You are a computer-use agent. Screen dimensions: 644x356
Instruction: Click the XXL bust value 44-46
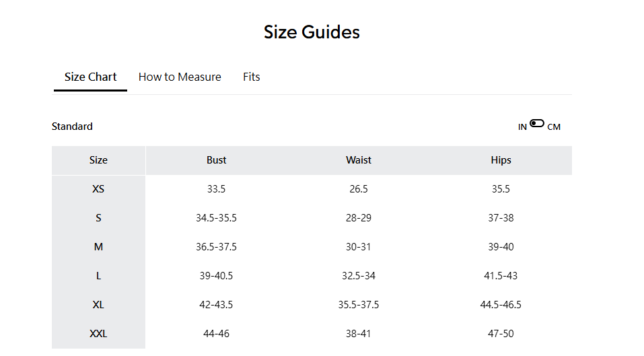click(x=216, y=334)
